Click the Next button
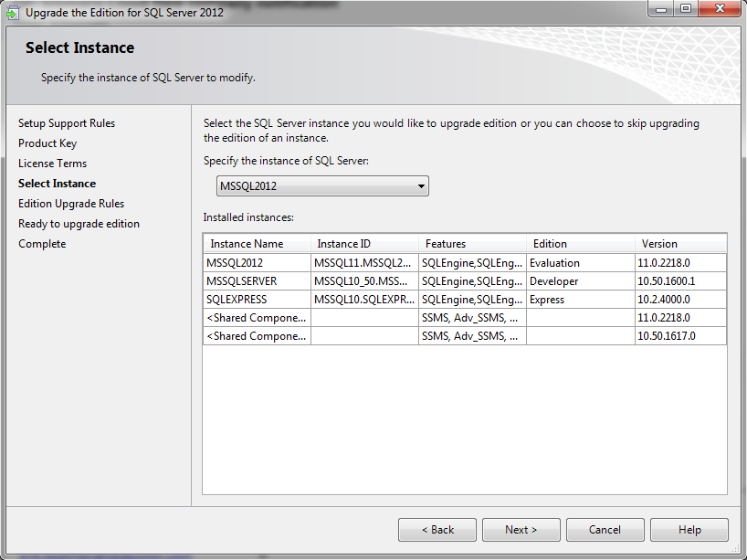Viewport: 747px width, 560px height. (x=521, y=530)
